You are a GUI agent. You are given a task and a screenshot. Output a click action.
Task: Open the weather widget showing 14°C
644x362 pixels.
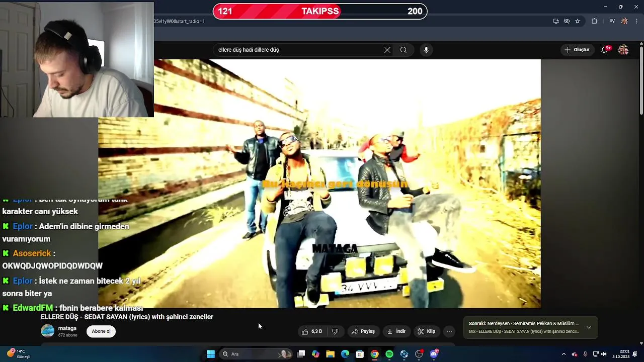19,354
